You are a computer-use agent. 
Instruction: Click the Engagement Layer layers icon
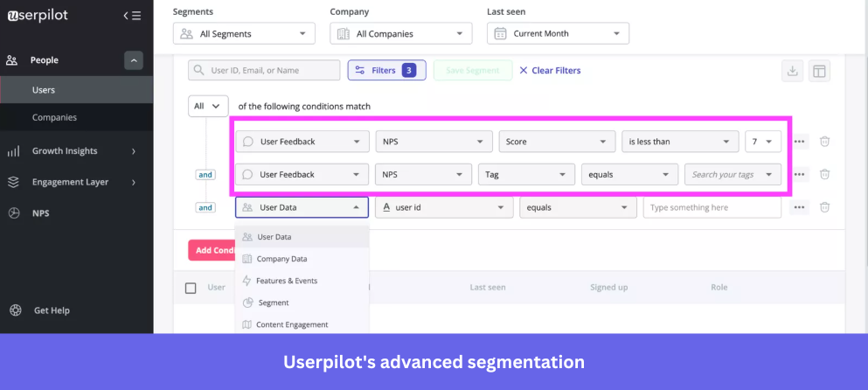13,182
